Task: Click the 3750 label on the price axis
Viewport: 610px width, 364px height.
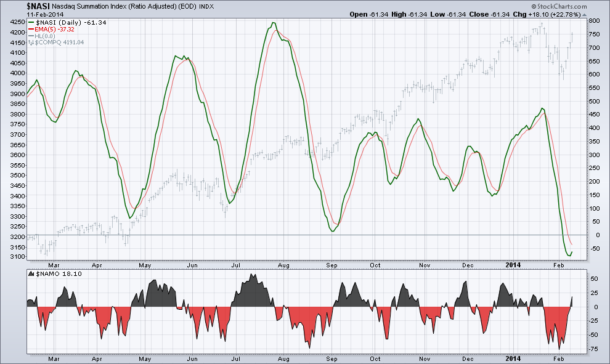Action: pos(18,124)
